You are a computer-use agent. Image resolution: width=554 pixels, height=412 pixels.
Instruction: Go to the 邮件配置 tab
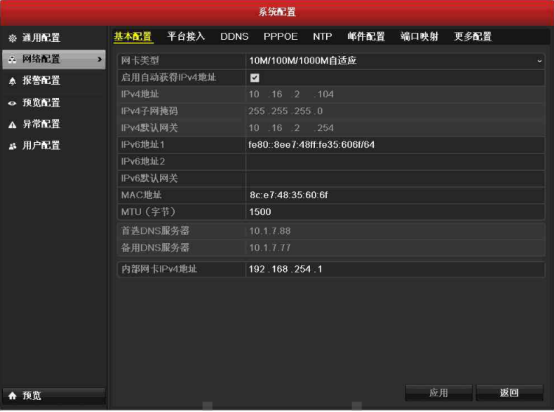pos(366,36)
